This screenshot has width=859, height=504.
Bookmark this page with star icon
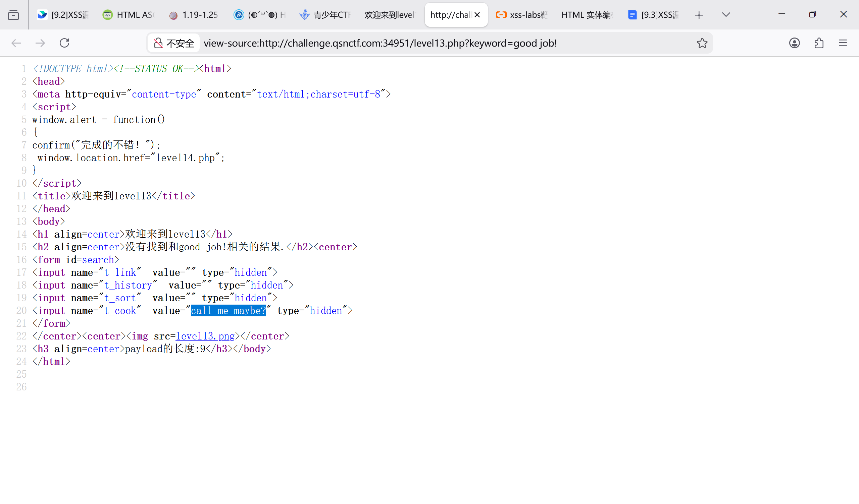click(702, 43)
